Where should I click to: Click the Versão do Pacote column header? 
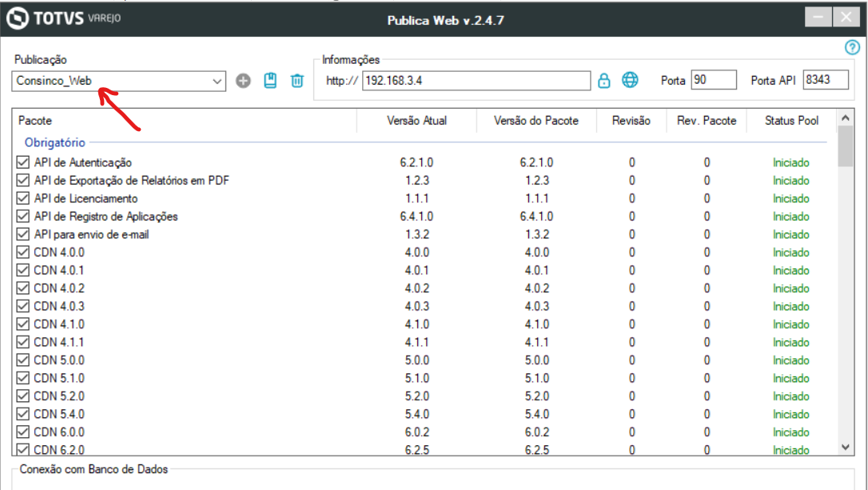(536, 121)
